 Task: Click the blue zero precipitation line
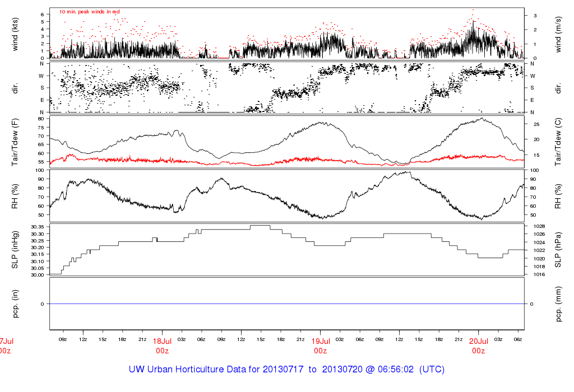(x=287, y=304)
